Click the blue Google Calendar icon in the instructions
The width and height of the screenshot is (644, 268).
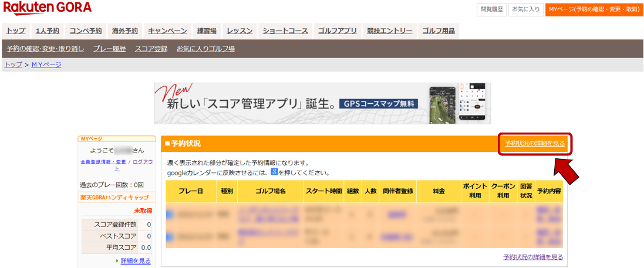click(x=274, y=172)
